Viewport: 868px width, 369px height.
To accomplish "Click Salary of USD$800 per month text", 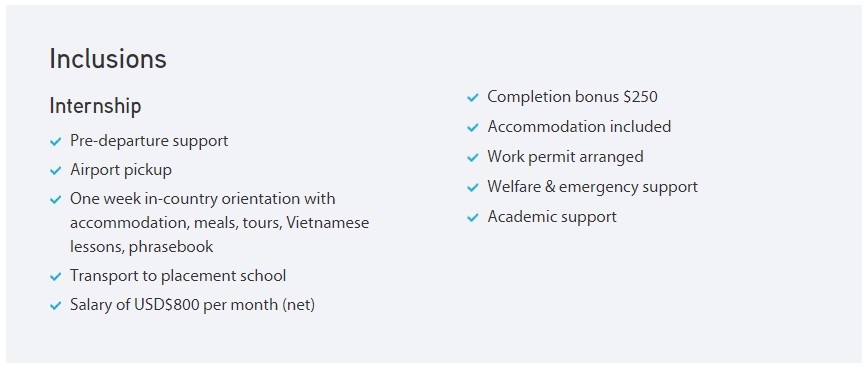I will click(x=192, y=305).
